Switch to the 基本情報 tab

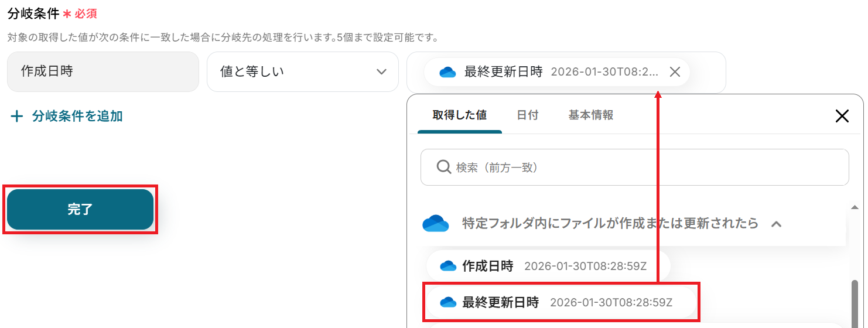click(591, 115)
